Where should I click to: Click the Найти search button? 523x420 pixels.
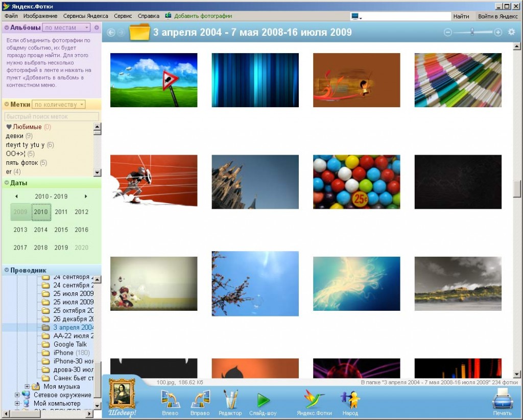(461, 16)
